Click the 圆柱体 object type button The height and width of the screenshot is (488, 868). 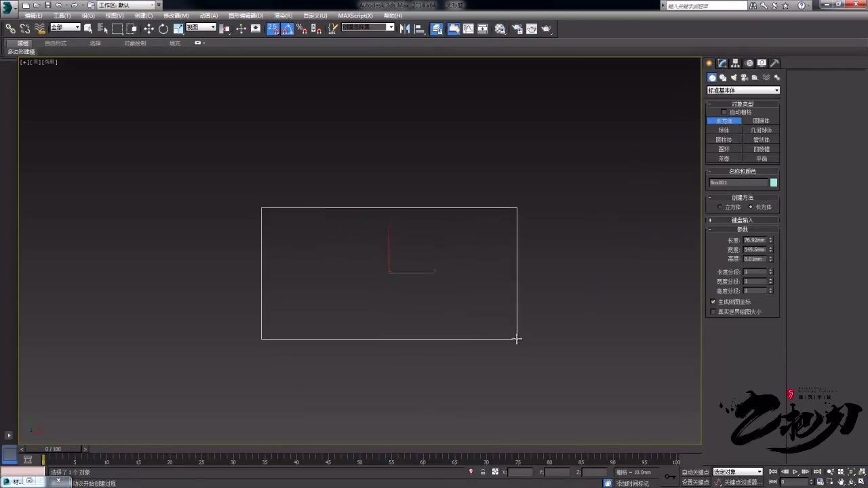(x=724, y=140)
